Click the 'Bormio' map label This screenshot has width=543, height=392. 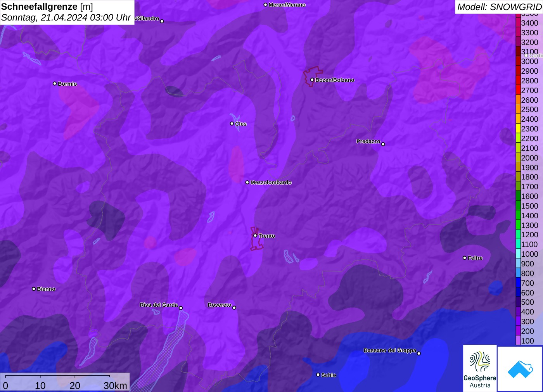click(x=67, y=84)
